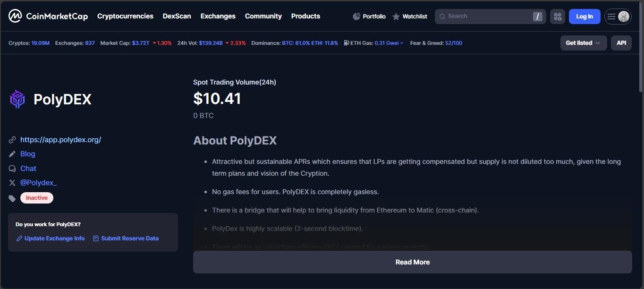Click the slash shortcut key badge
The height and width of the screenshot is (289, 644).
click(x=538, y=17)
